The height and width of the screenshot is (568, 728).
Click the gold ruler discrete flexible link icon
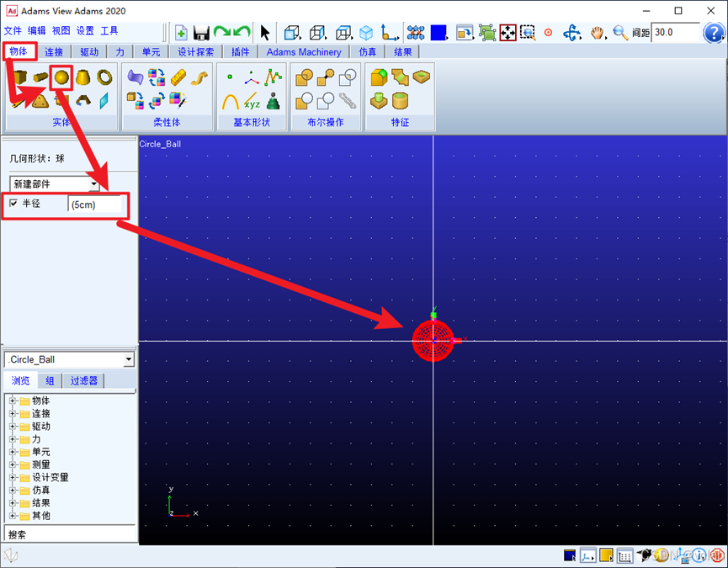tap(178, 77)
